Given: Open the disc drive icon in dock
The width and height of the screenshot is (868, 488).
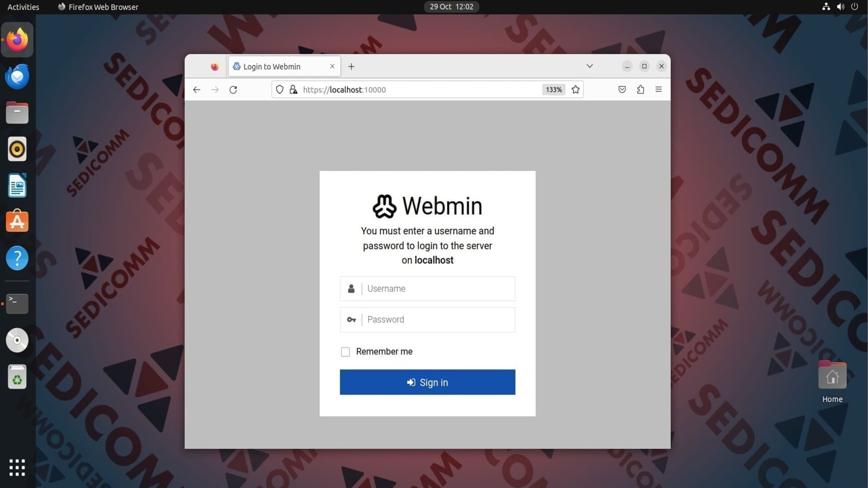Looking at the screenshot, I should pos(17,340).
